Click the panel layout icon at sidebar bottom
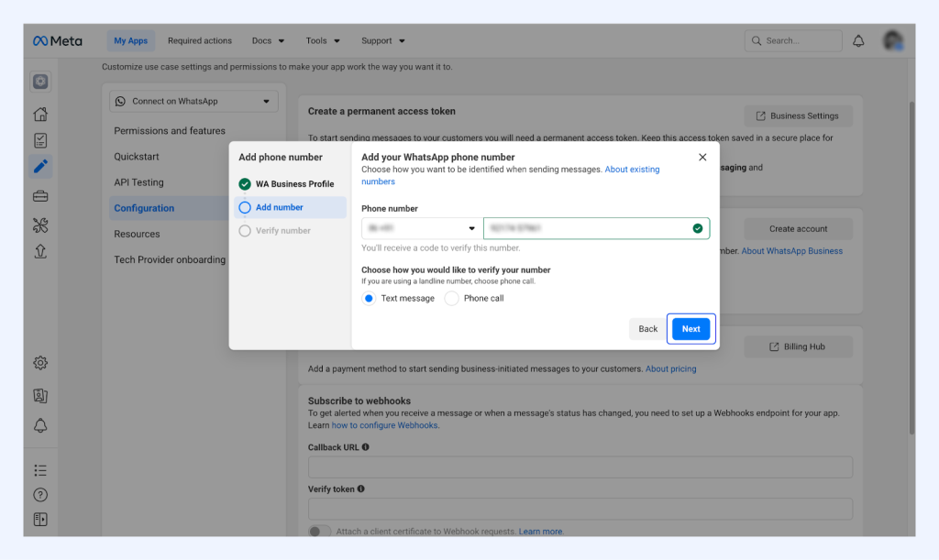939x560 pixels. tap(40, 520)
